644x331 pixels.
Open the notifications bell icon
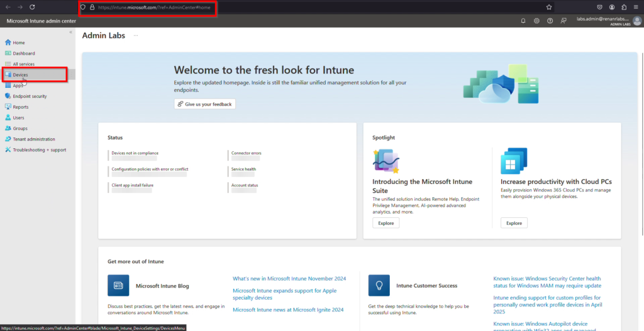coord(523,21)
